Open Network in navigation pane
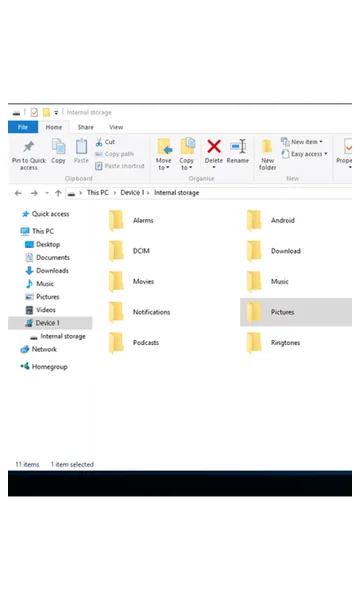Viewport: 360px width, 600px height. point(39,349)
